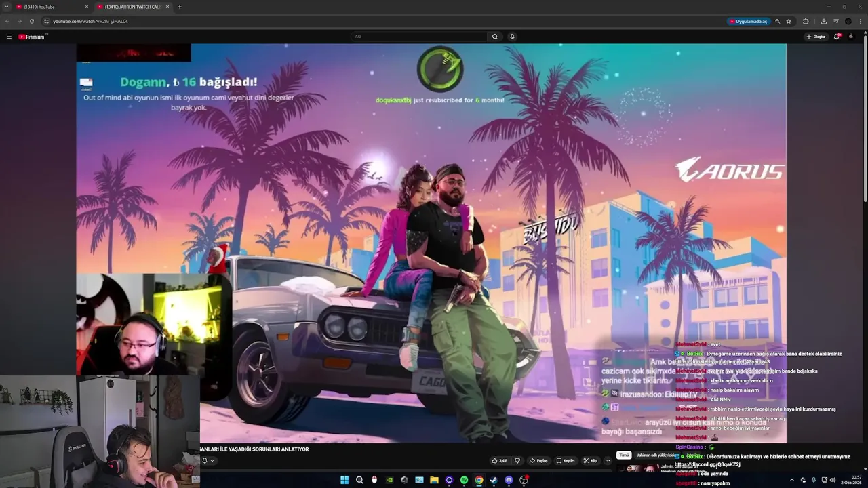Bookmark this page with the star icon
Image resolution: width=868 pixels, height=488 pixels.
[x=789, y=21]
